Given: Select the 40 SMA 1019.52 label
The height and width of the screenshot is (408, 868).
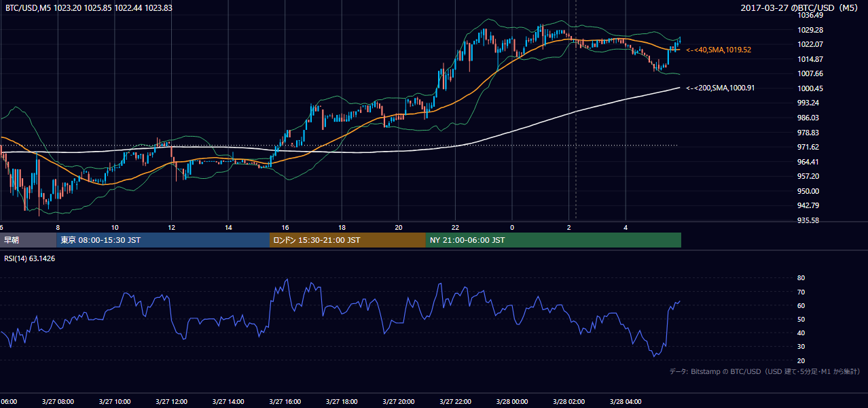Looking at the screenshot, I should pos(719,50).
